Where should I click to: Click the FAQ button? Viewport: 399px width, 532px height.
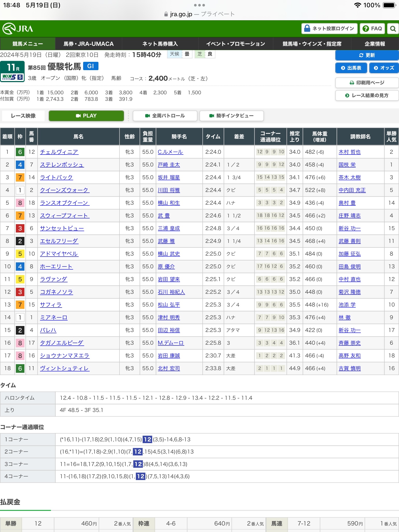click(373, 29)
